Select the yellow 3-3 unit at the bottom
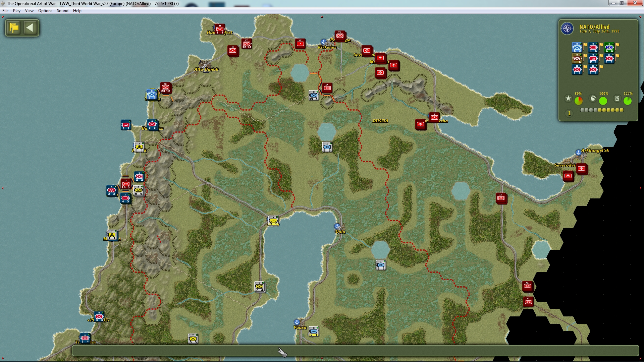This screenshot has height=362, width=644. coord(193,339)
